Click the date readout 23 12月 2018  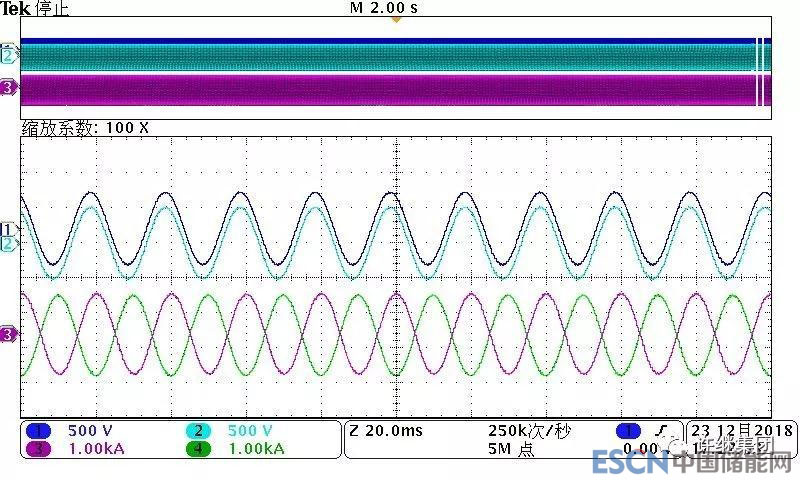tap(738, 430)
